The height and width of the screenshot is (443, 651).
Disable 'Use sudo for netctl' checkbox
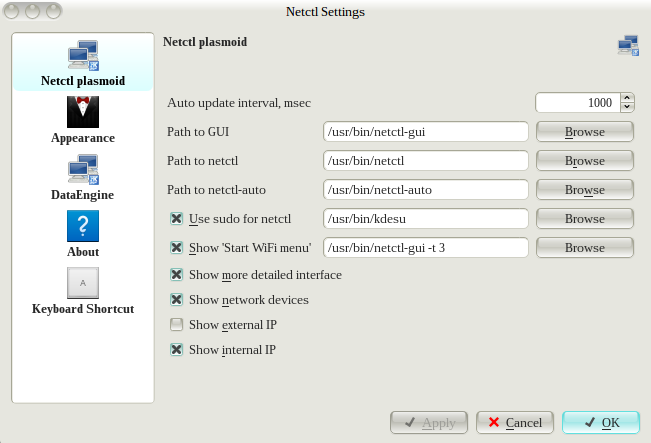[177, 218]
